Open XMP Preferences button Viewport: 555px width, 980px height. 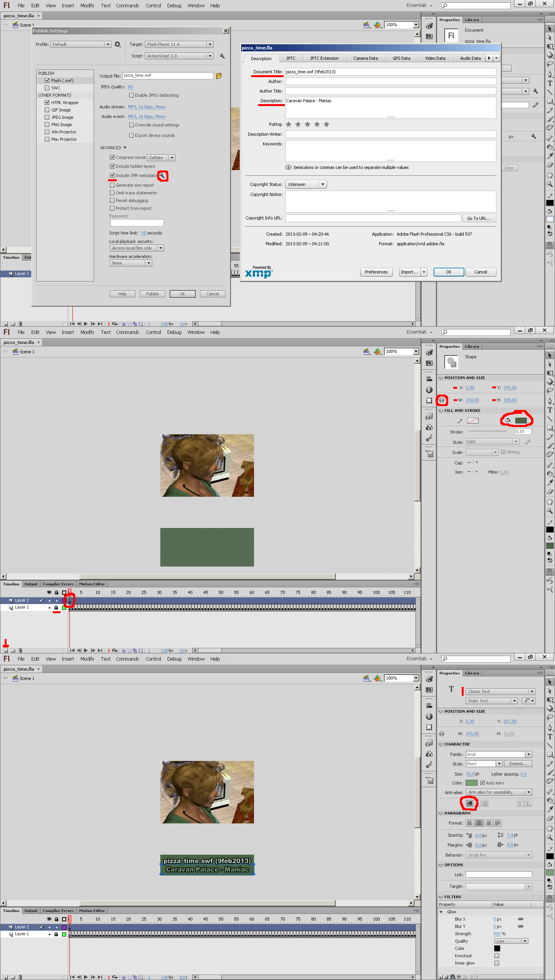point(376,272)
